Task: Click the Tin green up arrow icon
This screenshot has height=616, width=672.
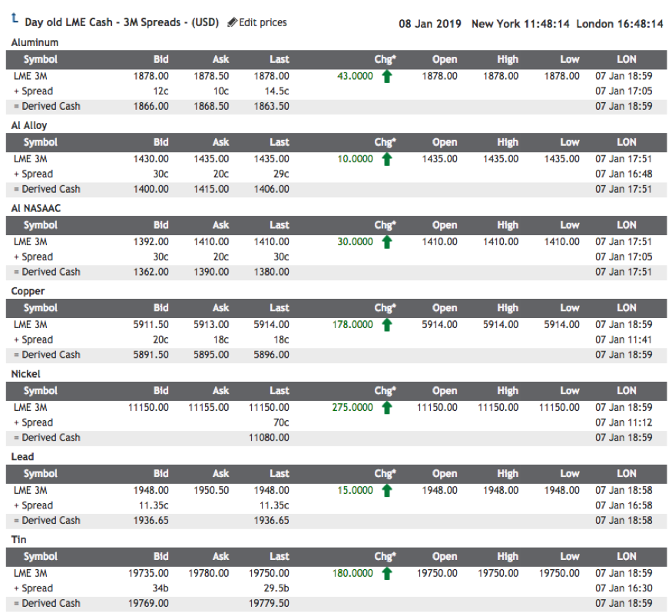Action: tap(386, 574)
